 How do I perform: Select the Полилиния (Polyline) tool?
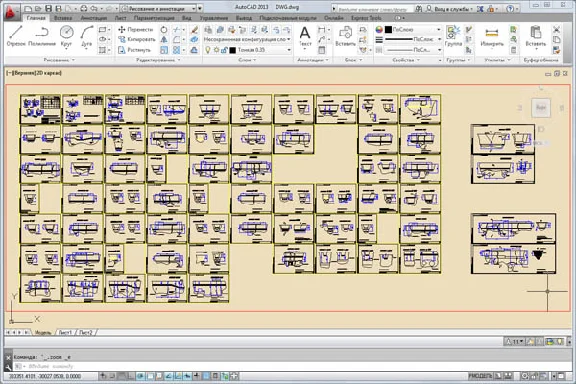tap(42, 36)
